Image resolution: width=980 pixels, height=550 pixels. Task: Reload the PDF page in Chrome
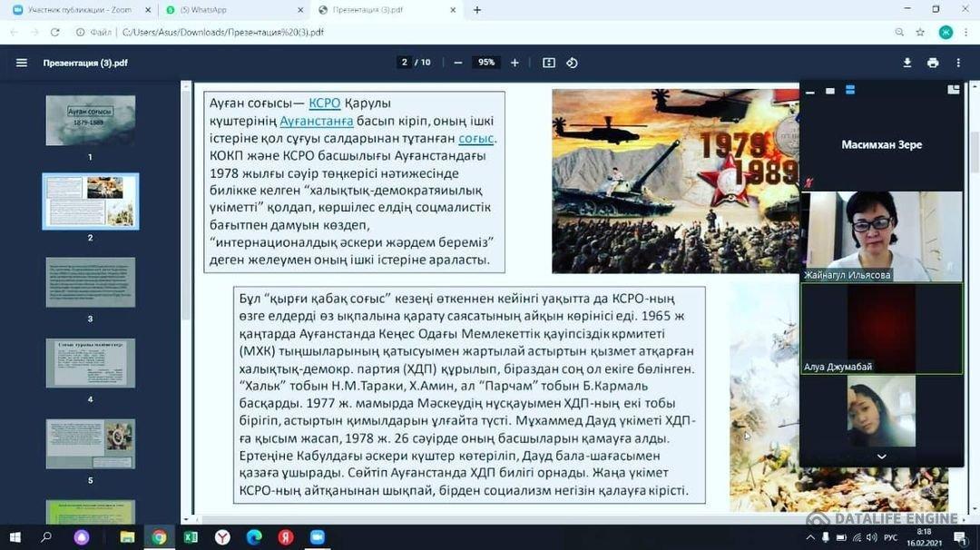point(56,30)
